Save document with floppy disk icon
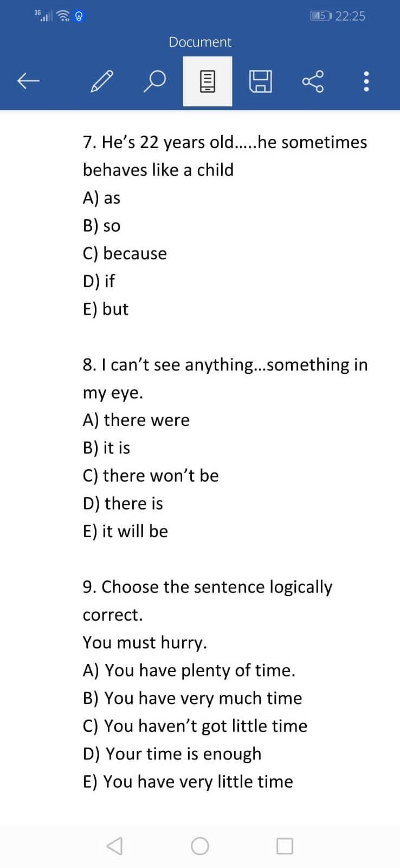Viewport: 400px width, 868px height. (x=260, y=81)
